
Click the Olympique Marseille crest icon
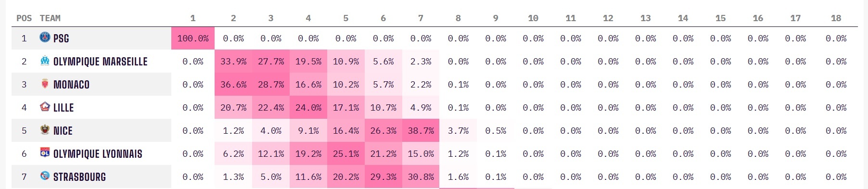click(x=45, y=61)
